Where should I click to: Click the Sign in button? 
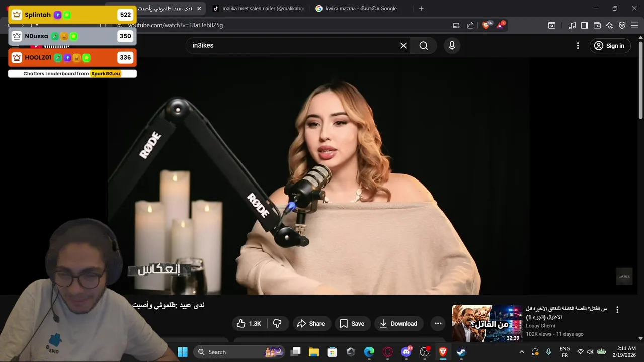(x=609, y=46)
